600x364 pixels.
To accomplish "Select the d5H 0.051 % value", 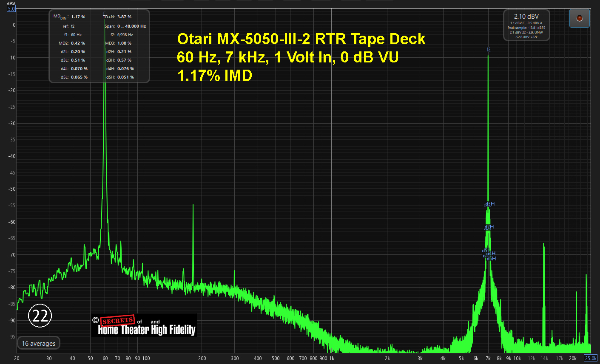I will pos(125,77).
